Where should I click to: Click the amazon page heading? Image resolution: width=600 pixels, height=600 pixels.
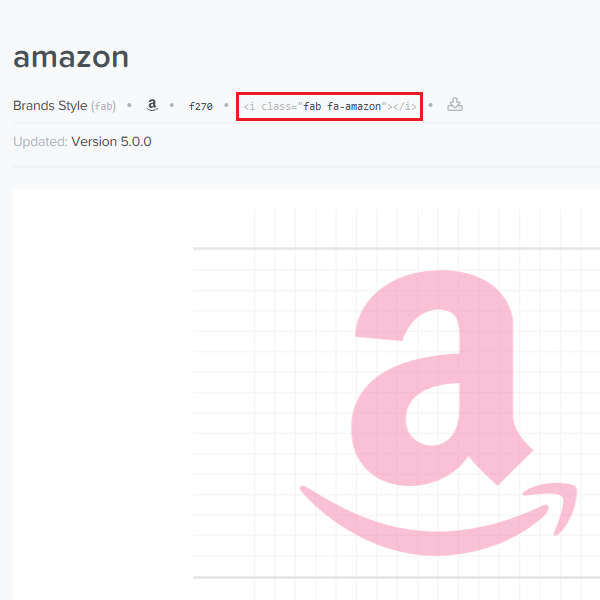tap(71, 57)
